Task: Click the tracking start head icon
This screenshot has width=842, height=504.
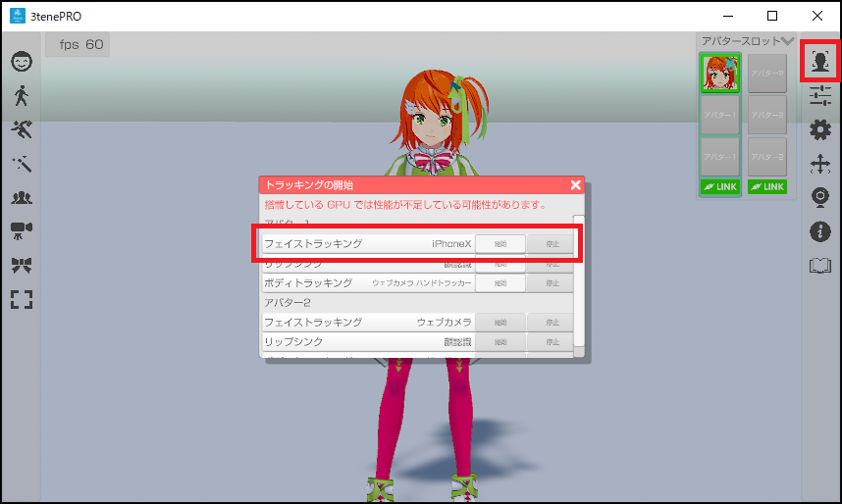Action: click(820, 61)
